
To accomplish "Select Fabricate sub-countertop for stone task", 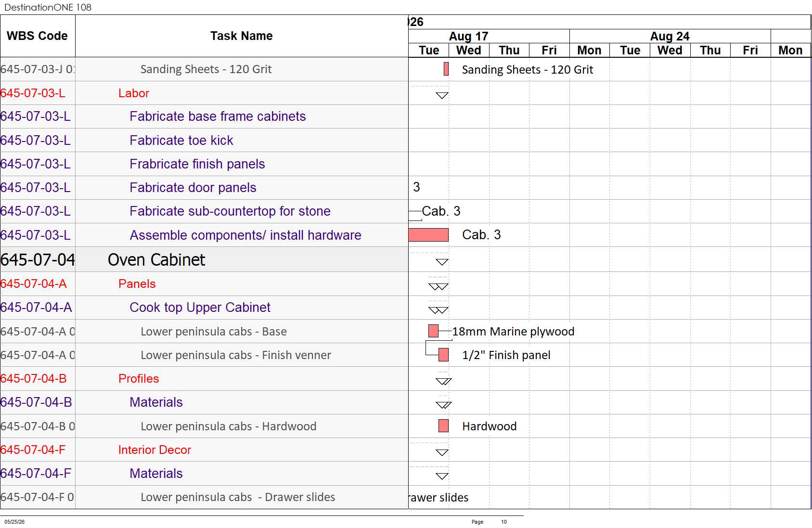I will point(230,211).
